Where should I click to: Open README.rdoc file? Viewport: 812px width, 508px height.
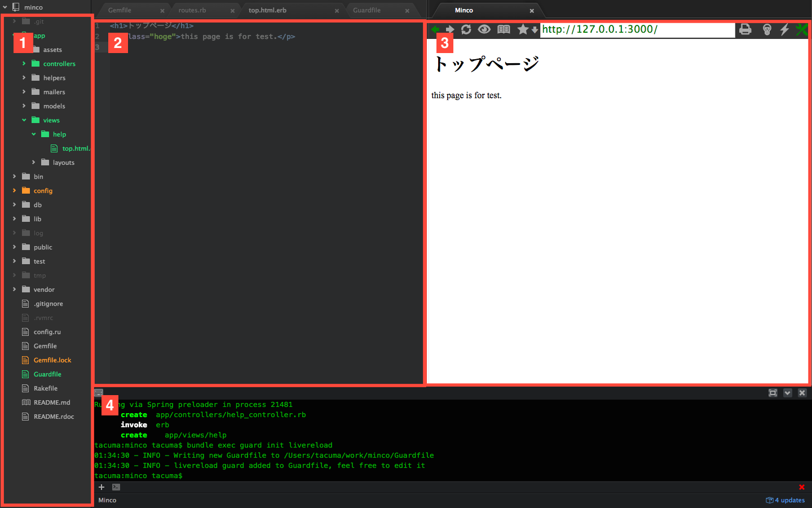(x=48, y=417)
